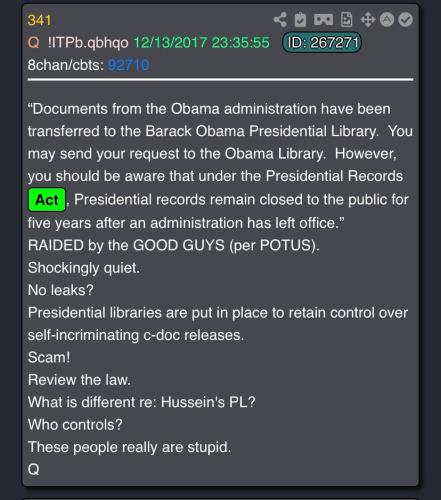
Task: Click the "Shockingly quiet." line
Action: [x=84, y=268]
